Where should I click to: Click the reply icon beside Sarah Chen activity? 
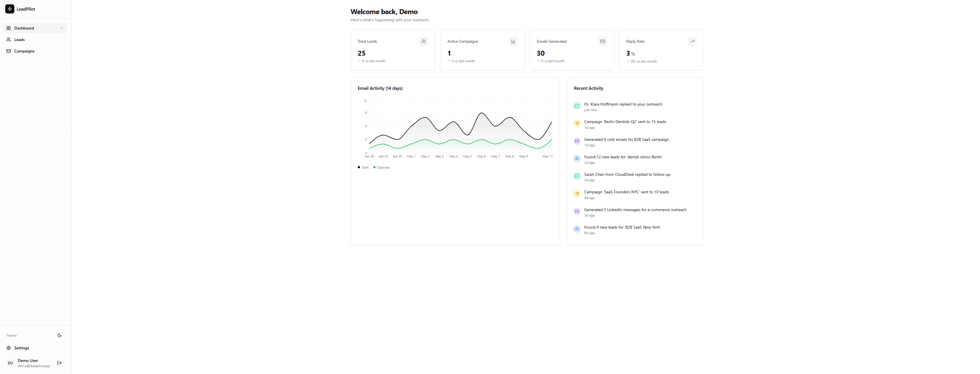577,176
